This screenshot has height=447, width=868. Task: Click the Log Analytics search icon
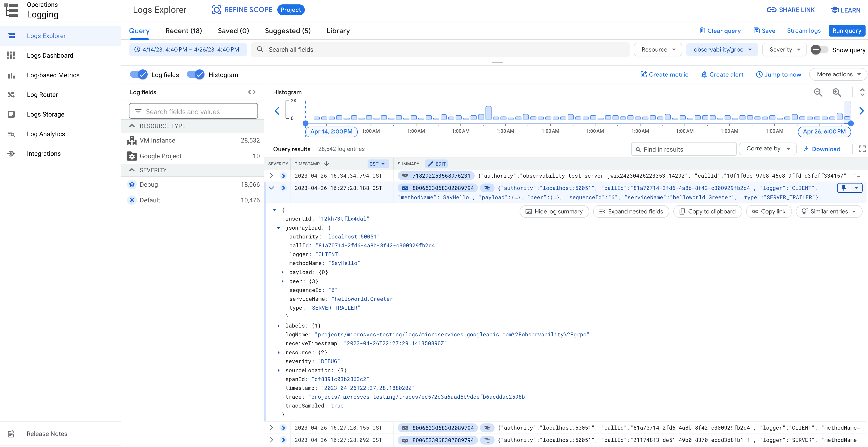pyautogui.click(x=11, y=134)
